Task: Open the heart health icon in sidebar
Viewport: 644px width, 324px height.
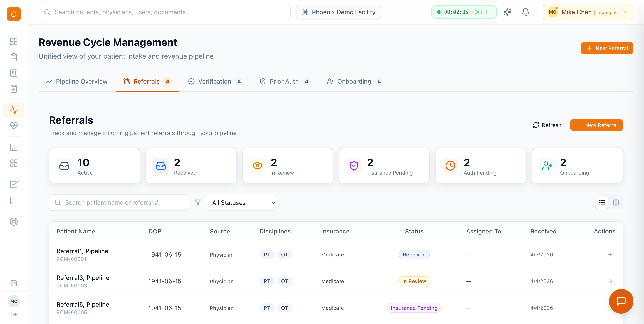Action: (x=14, y=126)
